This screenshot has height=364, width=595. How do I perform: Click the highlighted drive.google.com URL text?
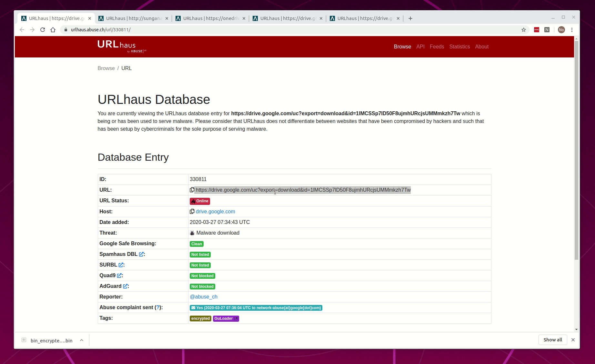pyautogui.click(x=303, y=190)
